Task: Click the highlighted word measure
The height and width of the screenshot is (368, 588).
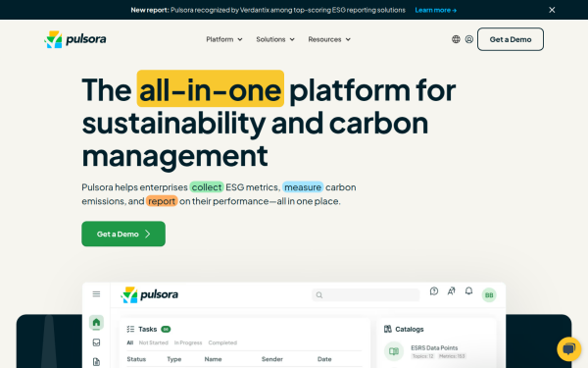Action: [303, 187]
